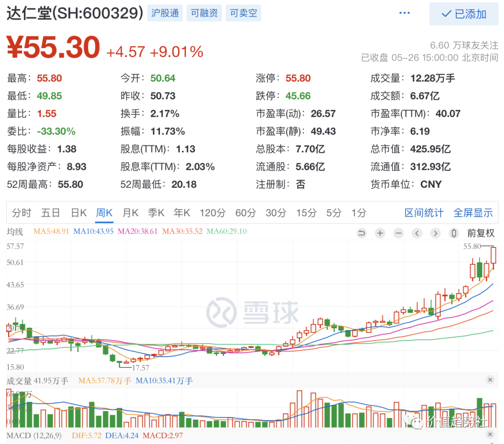Click the 可融资 tag
The image size is (504, 444).
204,13
